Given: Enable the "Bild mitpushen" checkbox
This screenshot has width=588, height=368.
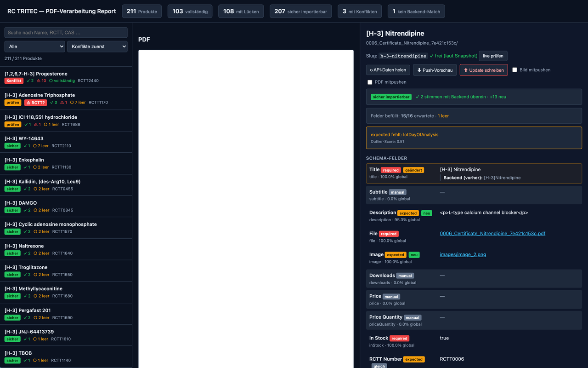Looking at the screenshot, I should click(515, 70).
